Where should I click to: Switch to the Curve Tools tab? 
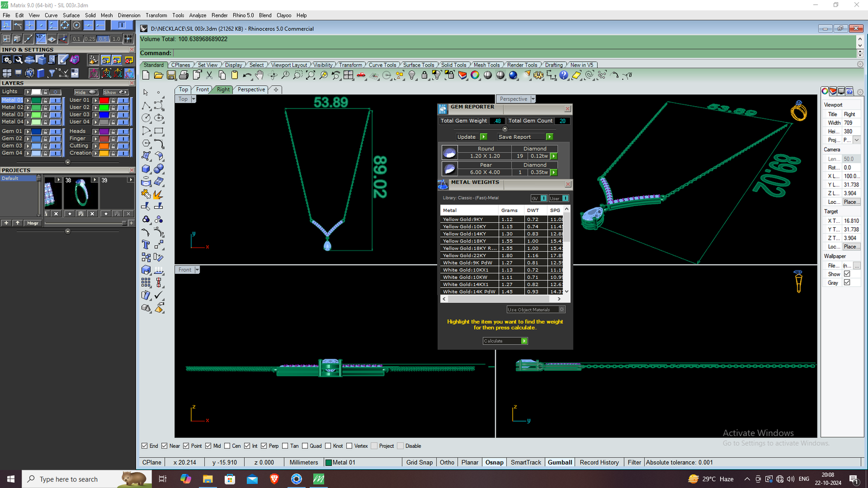coord(382,65)
